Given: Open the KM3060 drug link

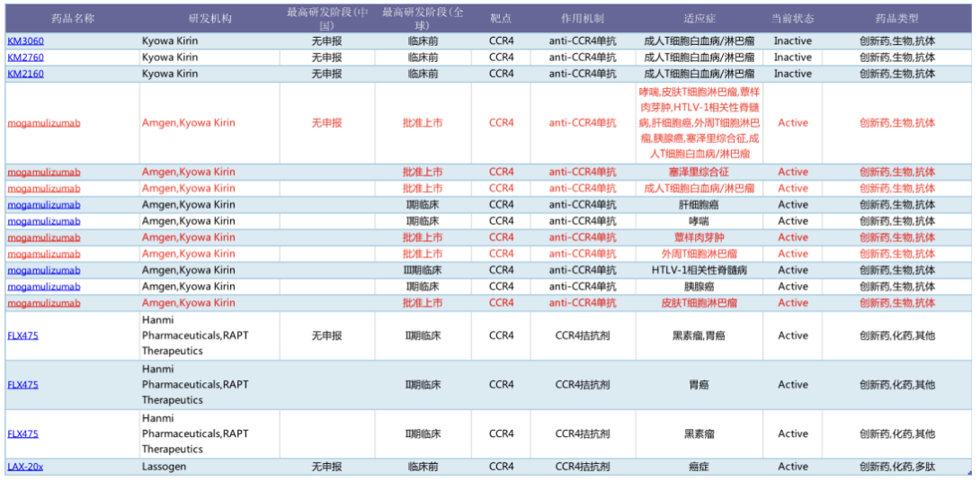Looking at the screenshot, I should pyautogui.click(x=26, y=41).
